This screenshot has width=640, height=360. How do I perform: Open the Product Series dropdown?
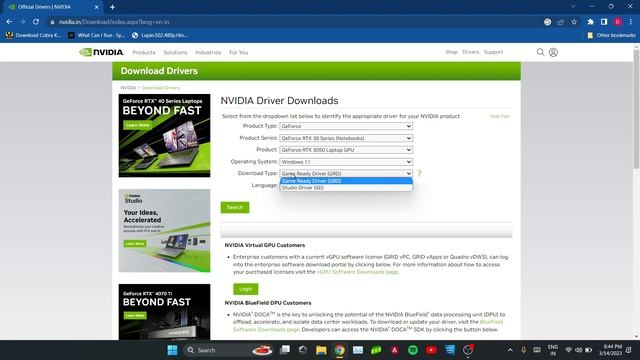point(346,138)
